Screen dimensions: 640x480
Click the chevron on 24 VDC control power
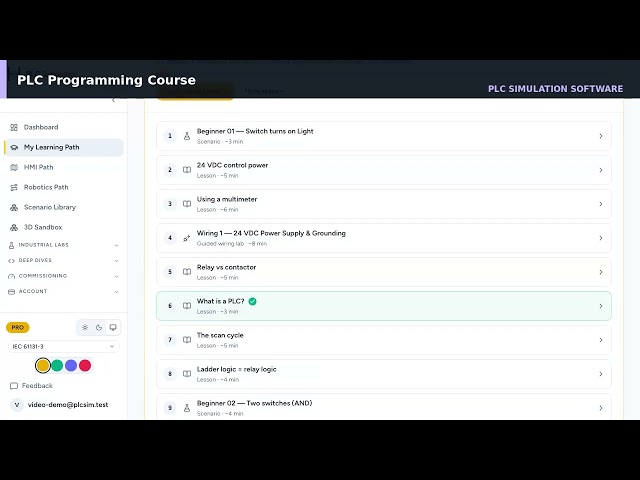[601, 170]
